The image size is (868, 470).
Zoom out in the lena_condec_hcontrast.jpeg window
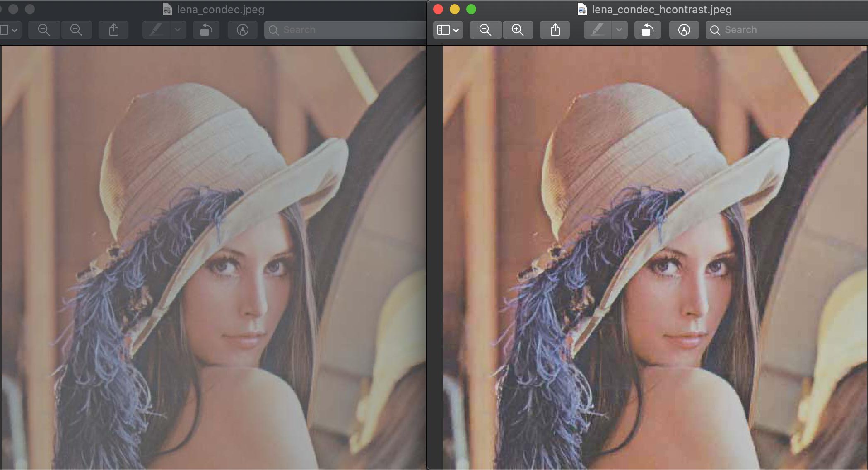(485, 30)
